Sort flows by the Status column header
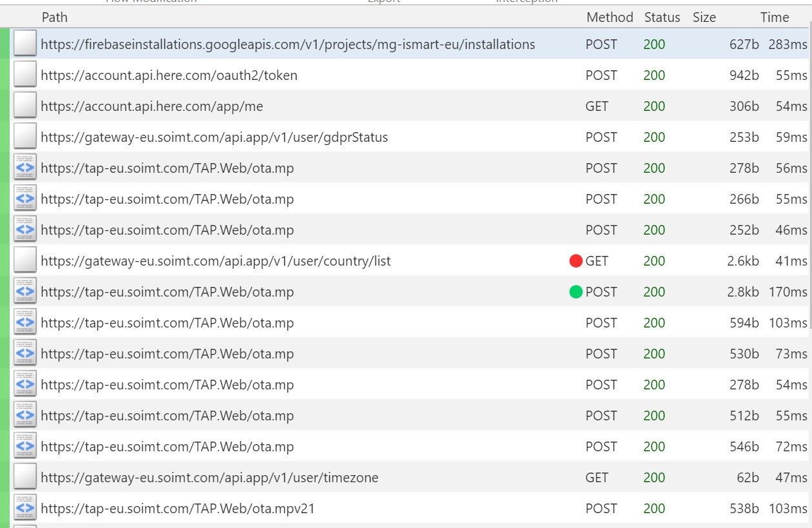This screenshot has height=528, width=812. click(662, 17)
